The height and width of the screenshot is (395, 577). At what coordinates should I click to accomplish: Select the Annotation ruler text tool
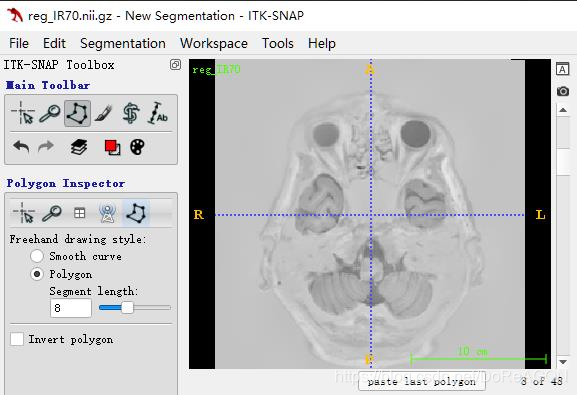[x=157, y=113]
